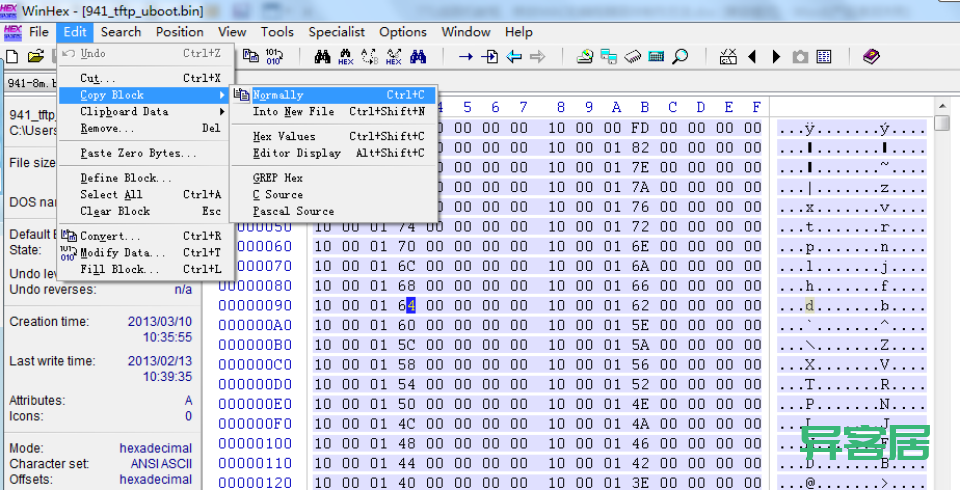Choose Modify Data menu entry
The height and width of the screenshot is (490, 960).
(146, 252)
